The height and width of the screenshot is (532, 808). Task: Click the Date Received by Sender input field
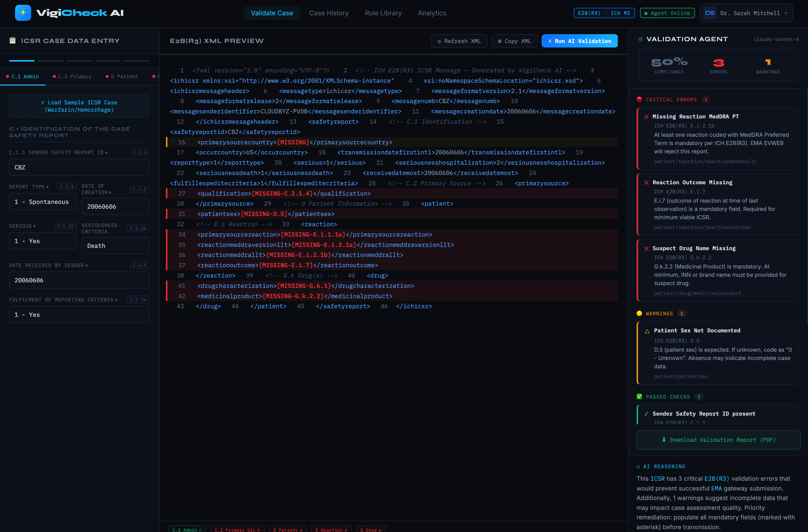click(x=79, y=280)
